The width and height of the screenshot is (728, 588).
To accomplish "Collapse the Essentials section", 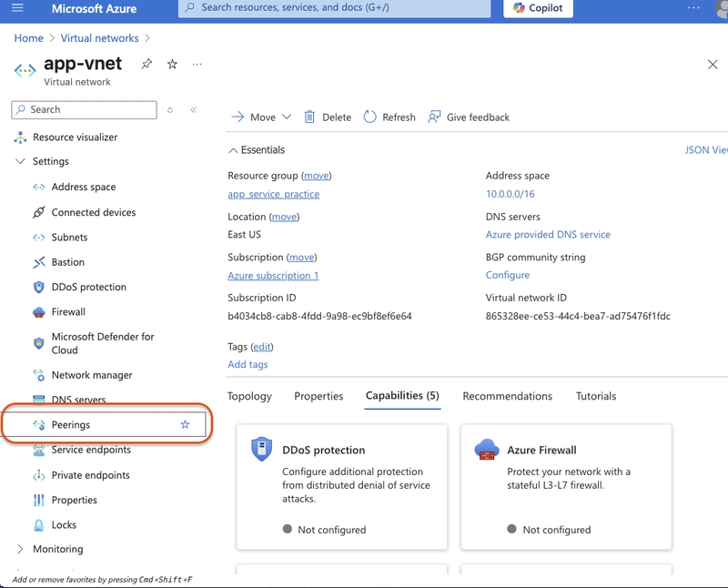I will 257,150.
